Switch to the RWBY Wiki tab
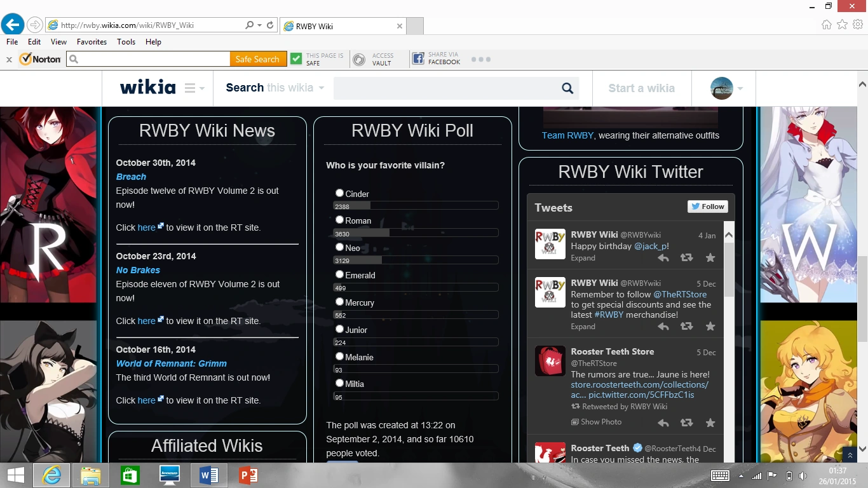The image size is (868, 488). point(342,26)
